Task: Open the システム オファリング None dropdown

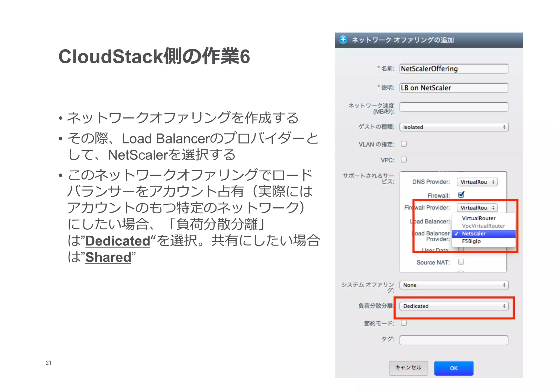Action: tap(454, 285)
